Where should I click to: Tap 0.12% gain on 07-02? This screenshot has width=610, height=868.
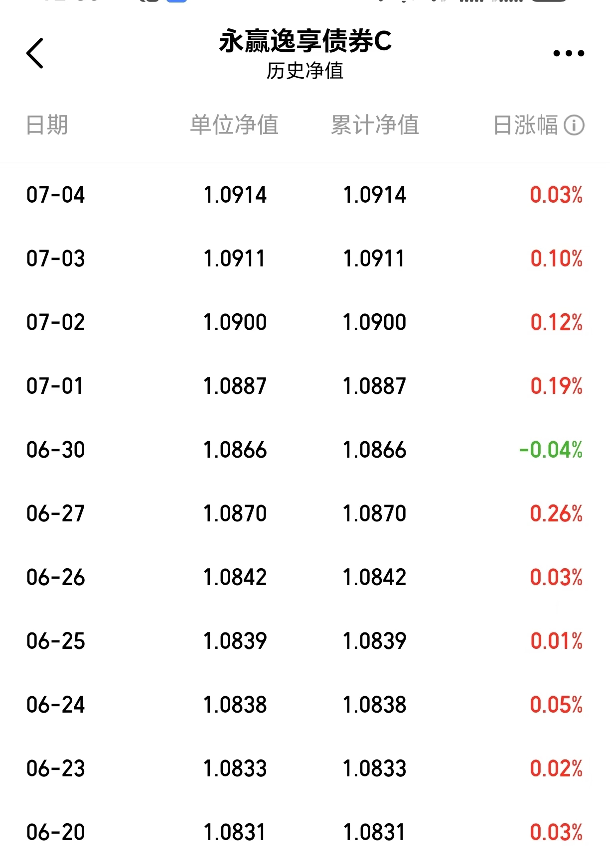[x=556, y=322]
